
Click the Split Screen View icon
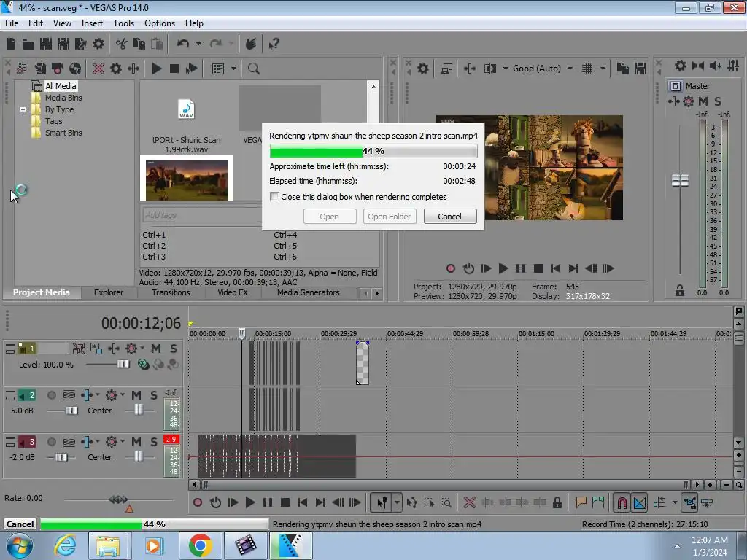pyautogui.click(x=489, y=69)
